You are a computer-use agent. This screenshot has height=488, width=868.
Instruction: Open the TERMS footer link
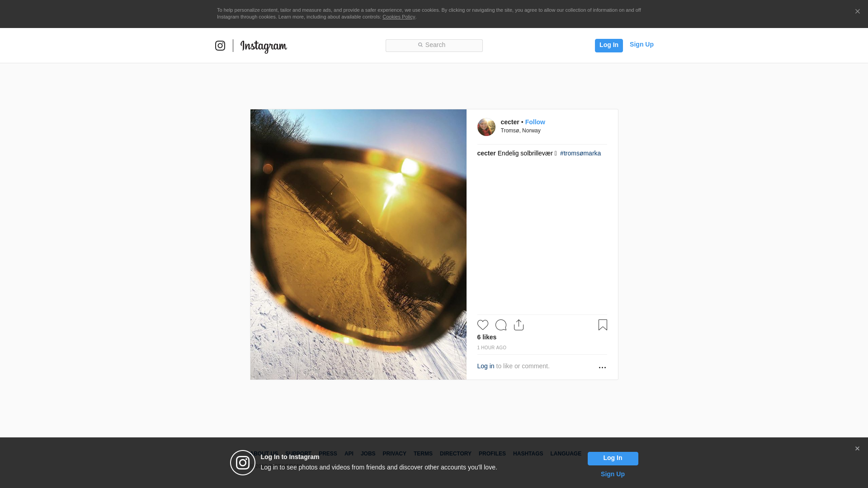click(x=423, y=454)
